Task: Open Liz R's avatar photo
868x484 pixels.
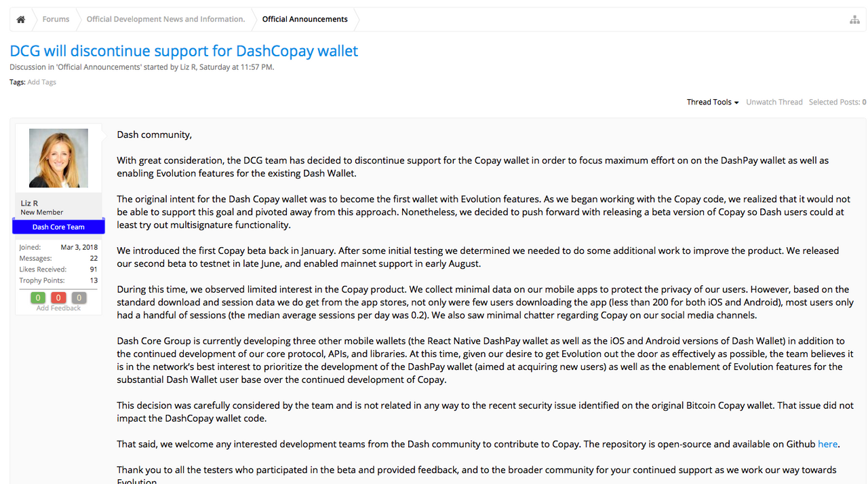Action: point(58,158)
